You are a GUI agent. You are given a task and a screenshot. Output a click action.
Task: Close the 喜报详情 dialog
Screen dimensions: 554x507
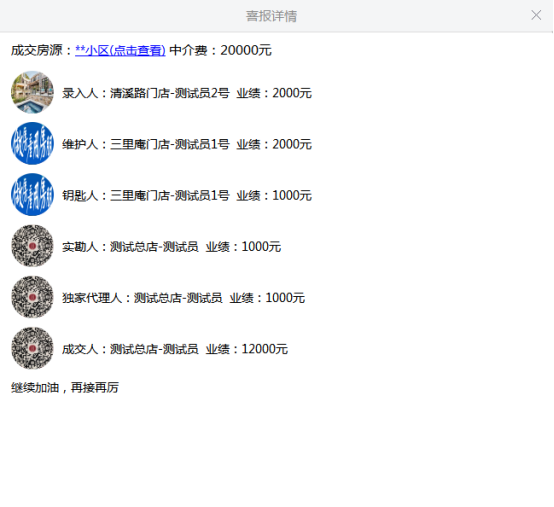(536, 15)
